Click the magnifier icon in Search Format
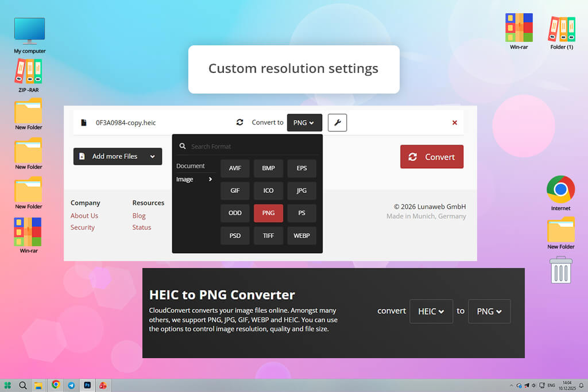 point(183,146)
